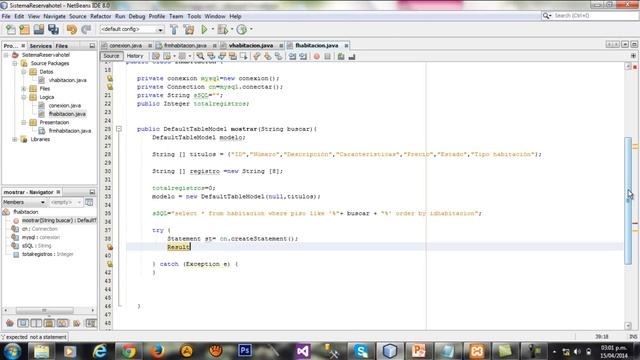Open the Run project dropdown arrow
The width and height of the screenshot is (640, 360).
(x=213, y=29)
